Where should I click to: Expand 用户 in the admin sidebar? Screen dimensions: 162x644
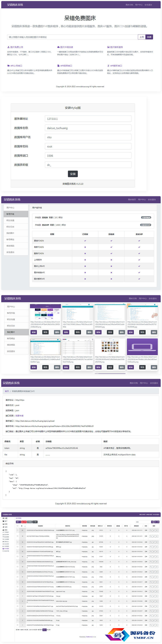(x=5, y=521)
